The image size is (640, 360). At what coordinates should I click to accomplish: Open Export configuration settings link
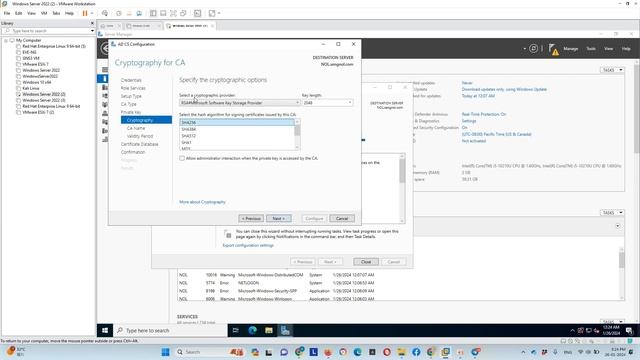click(248, 245)
